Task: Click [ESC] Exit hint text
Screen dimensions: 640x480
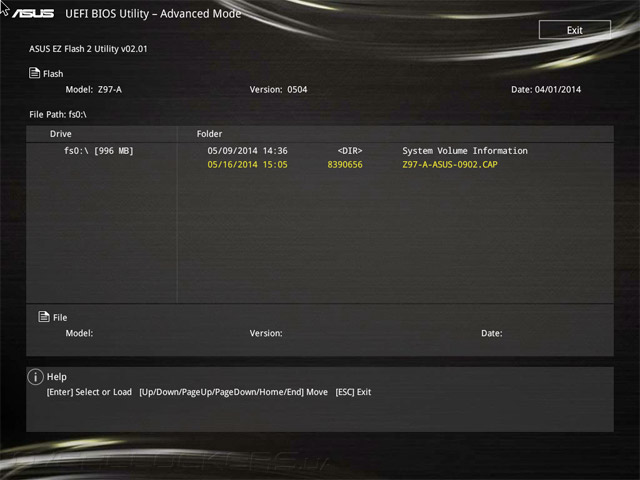Action: [353, 392]
